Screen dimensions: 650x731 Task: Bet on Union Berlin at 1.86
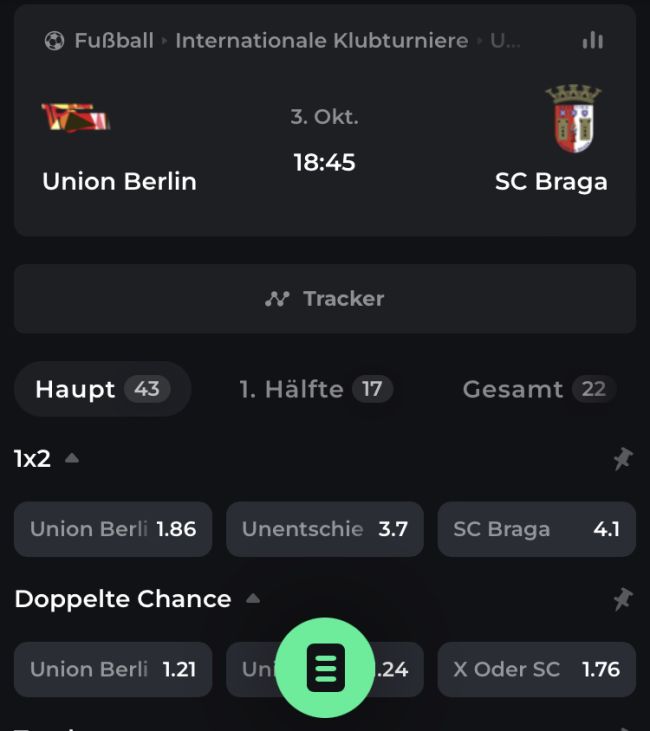(x=113, y=529)
